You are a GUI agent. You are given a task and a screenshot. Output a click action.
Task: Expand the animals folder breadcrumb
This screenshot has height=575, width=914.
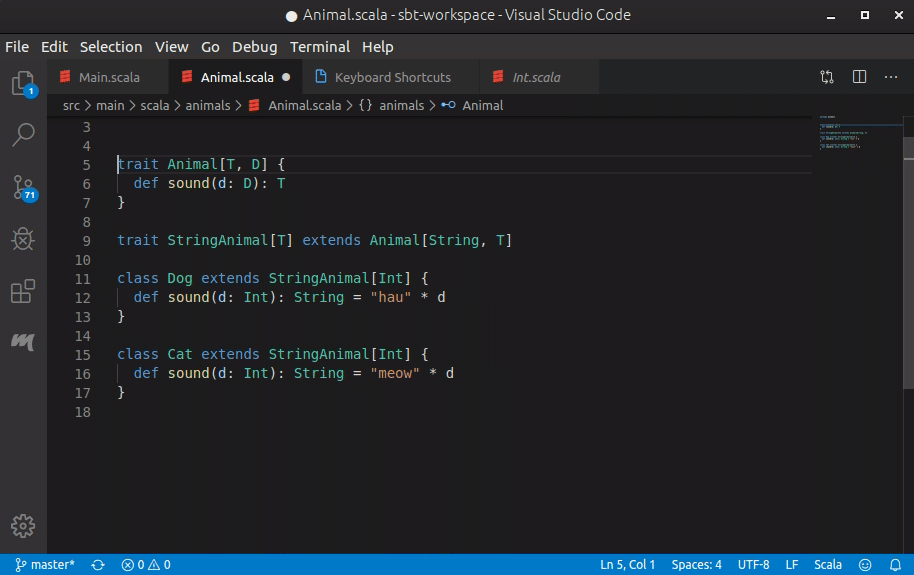coord(208,106)
